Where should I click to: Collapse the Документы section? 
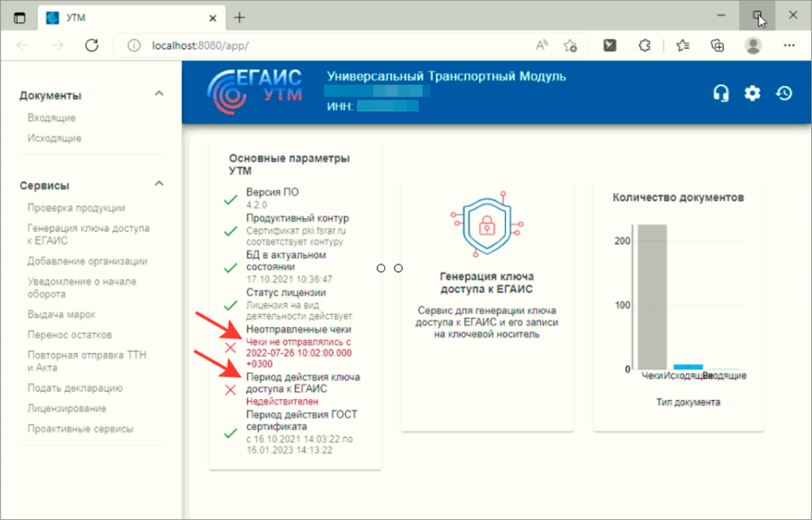coord(159,93)
